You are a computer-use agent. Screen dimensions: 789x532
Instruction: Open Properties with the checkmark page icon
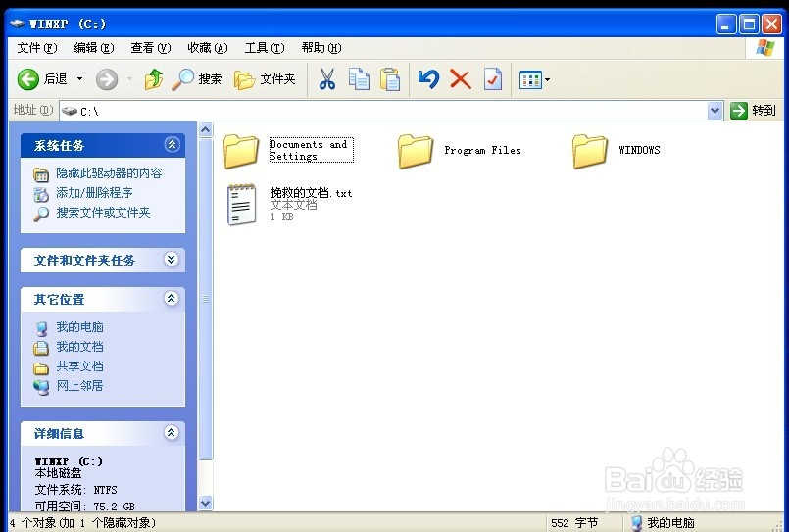tap(493, 79)
